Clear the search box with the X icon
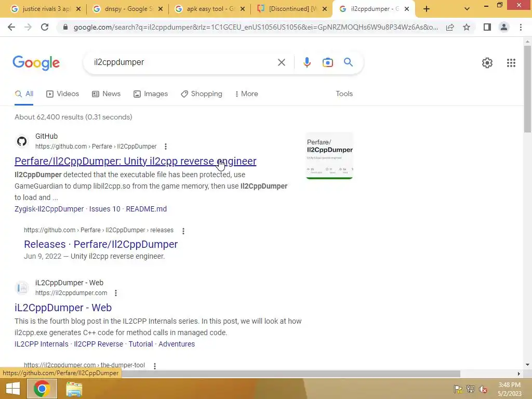Screen dimensions: 532x399 (x=281, y=62)
